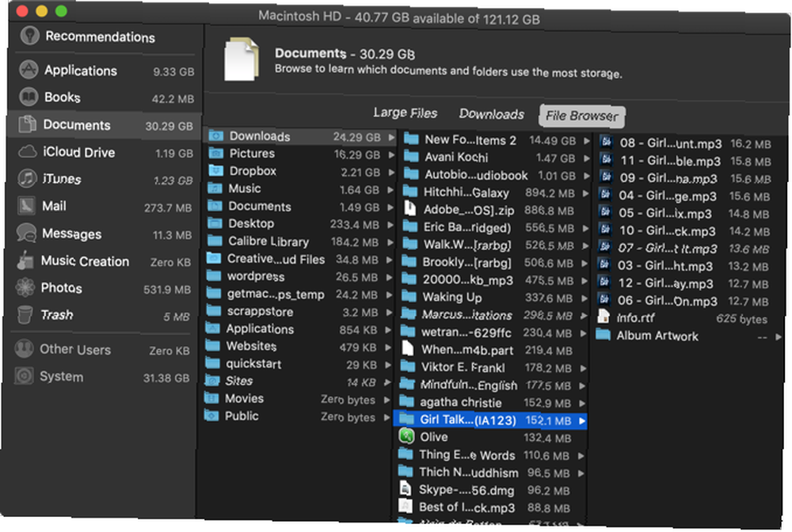This screenshot has width=792, height=532.
Task: Select the agatha christie folder
Action: (x=492, y=402)
